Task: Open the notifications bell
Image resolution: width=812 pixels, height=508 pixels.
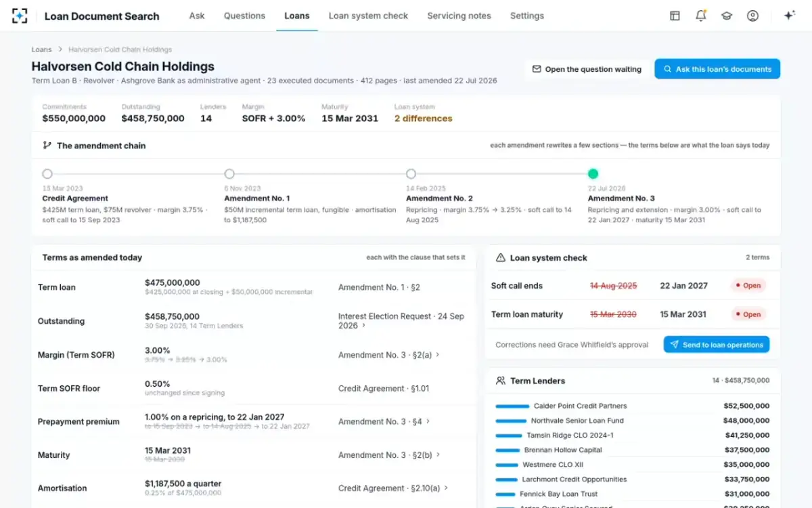Action: 701,16
